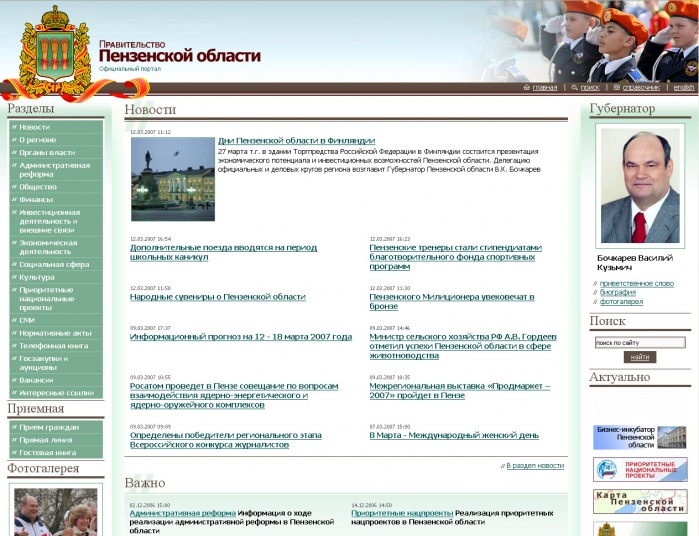Open the Helsinki news photo thumbnail
Screen dimensions: 699x536
point(173,179)
